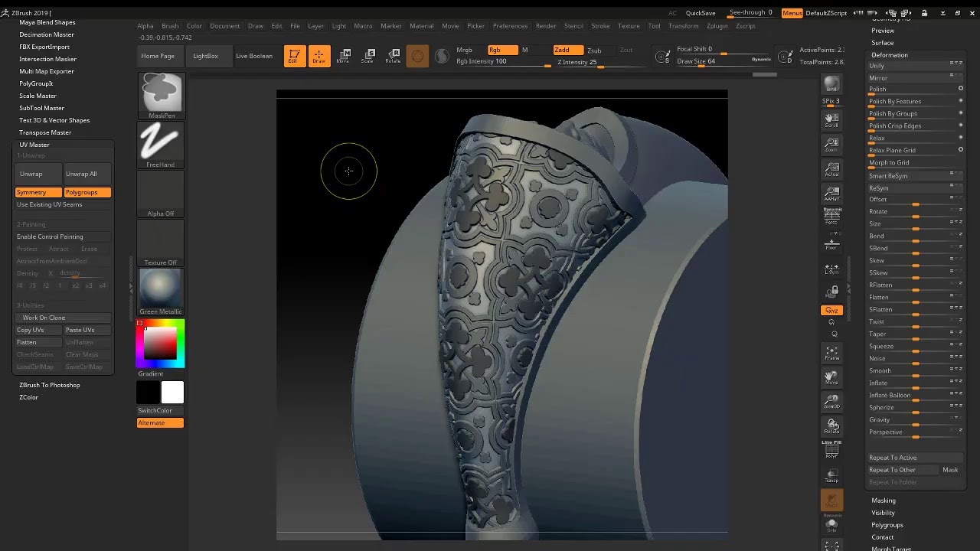
Task: Expand the Transpose Master plugin
Action: pyautogui.click(x=45, y=132)
